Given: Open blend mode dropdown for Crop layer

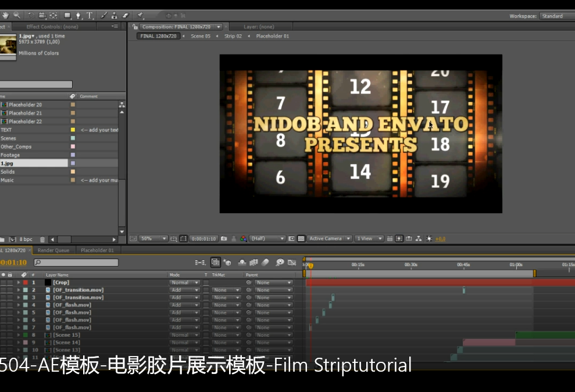Looking at the screenshot, I should point(184,283).
